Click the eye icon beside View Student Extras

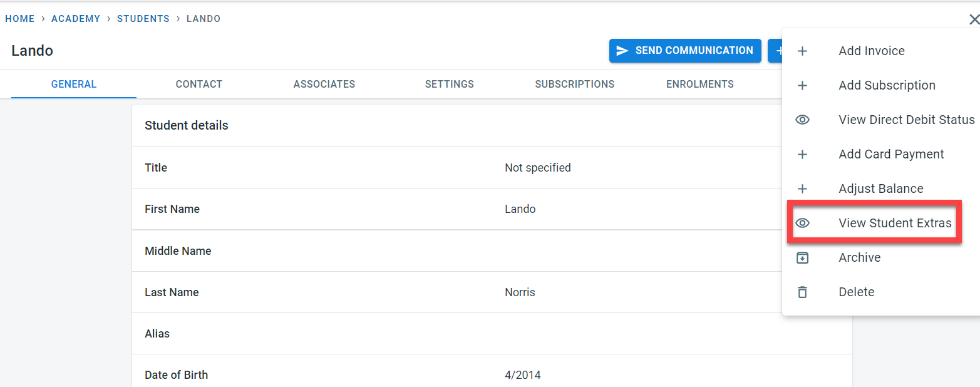pos(802,223)
